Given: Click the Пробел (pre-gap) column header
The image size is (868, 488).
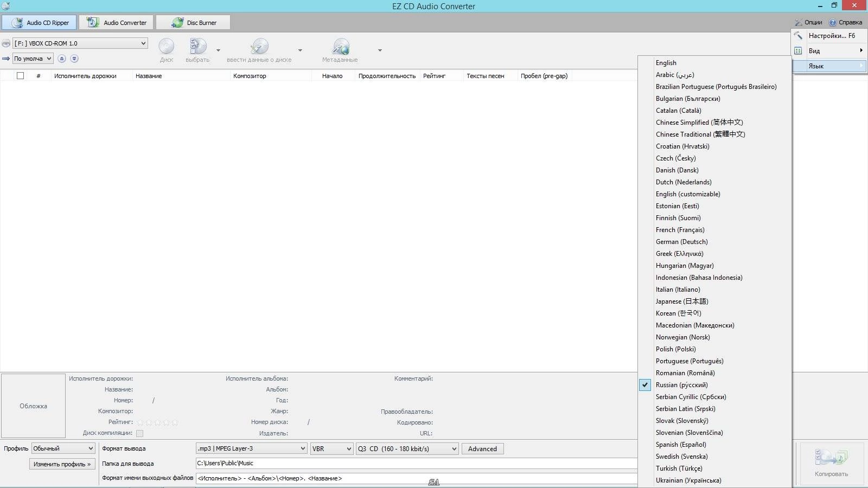Looking at the screenshot, I should click(x=544, y=76).
